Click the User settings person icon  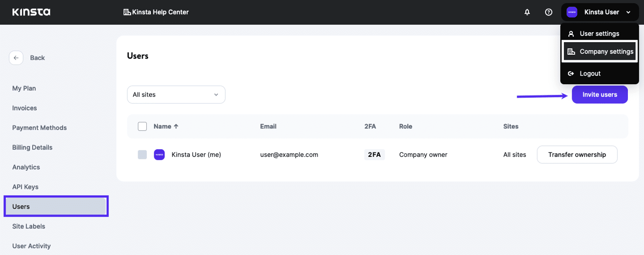(x=571, y=34)
